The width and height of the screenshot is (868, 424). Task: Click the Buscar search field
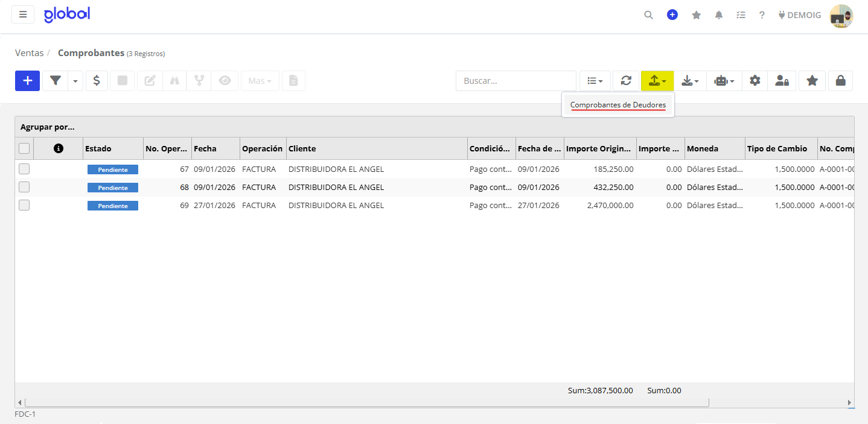pos(516,81)
